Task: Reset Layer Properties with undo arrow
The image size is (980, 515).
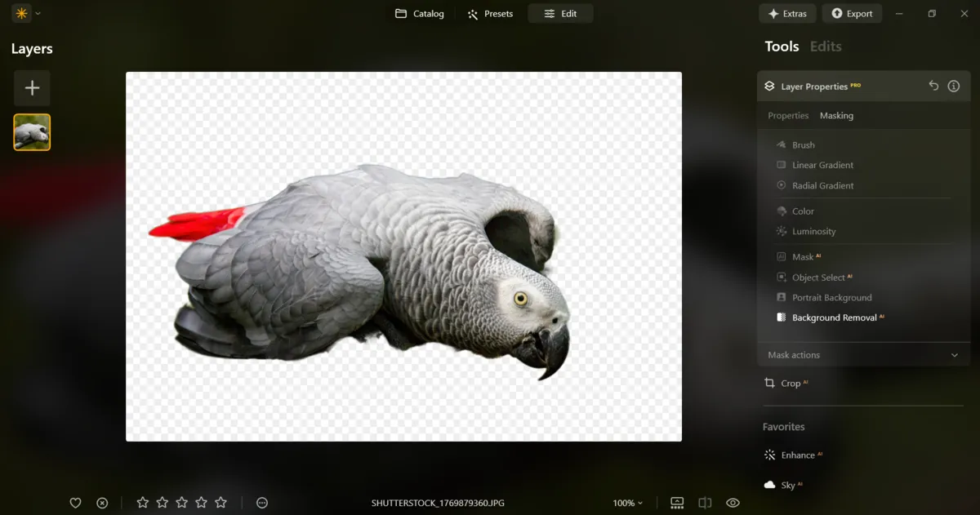Action: pyautogui.click(x=933, y=86)
